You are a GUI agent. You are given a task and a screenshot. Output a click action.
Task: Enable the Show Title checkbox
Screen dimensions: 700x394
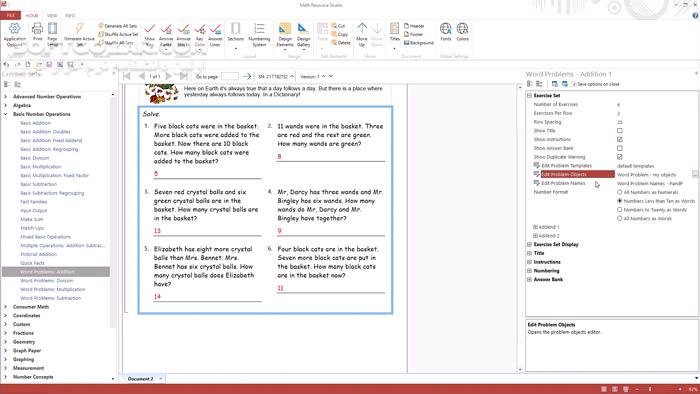[x=620, y=131]
